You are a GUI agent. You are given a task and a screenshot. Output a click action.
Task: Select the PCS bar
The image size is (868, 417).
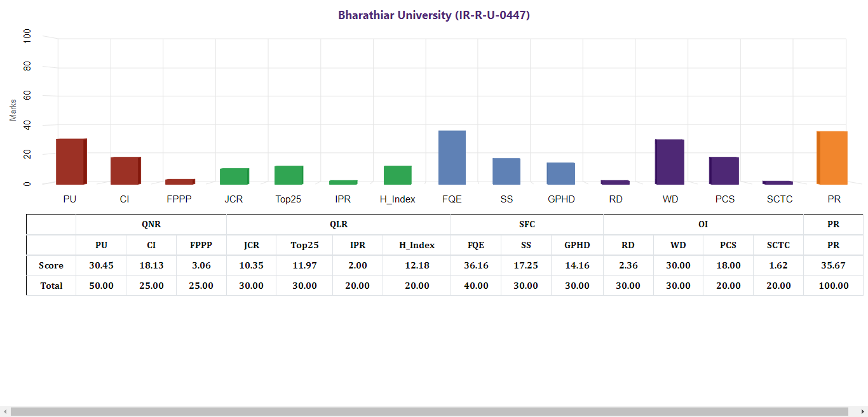coord(724,171)
